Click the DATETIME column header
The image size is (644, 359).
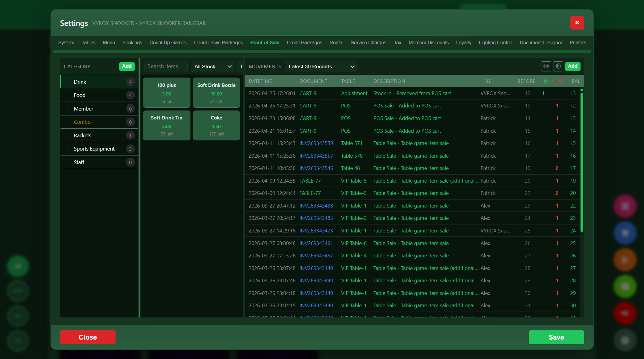(x=260, y=81)
